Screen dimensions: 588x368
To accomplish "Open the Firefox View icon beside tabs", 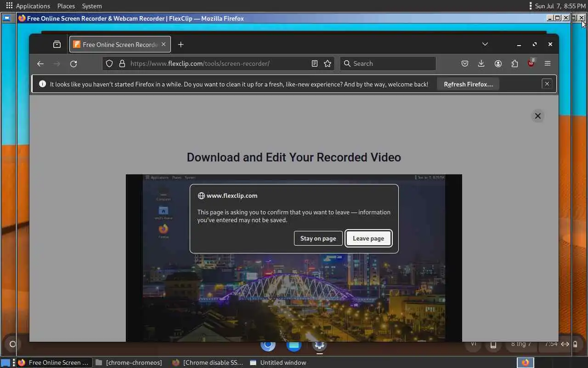I will pyautogui.click(x=57, y=45).
